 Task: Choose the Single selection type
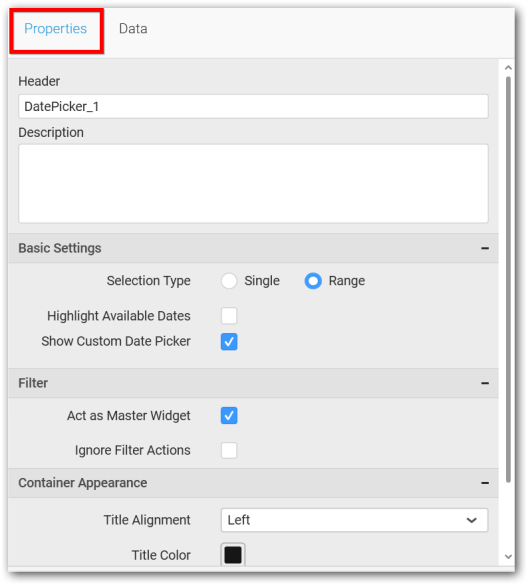[x=229, y=281]
